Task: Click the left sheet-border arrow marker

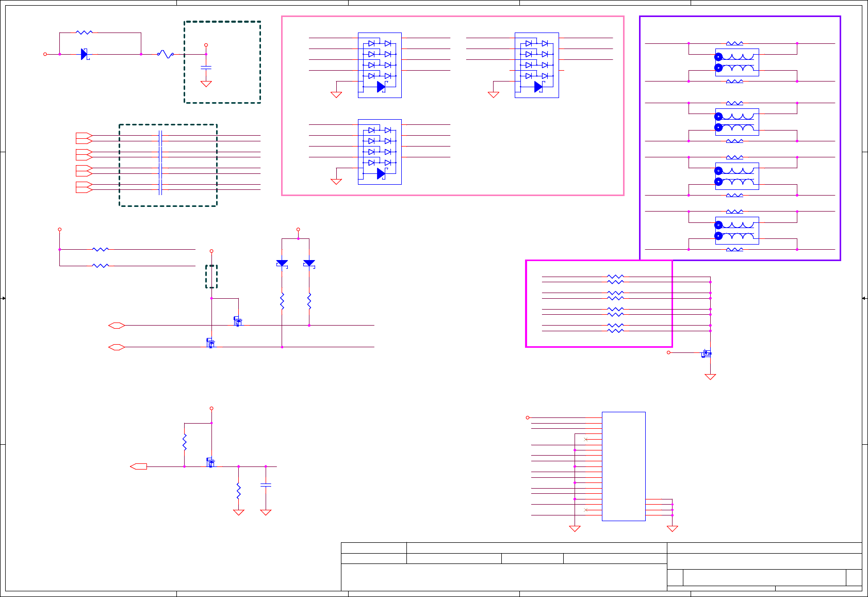Action: pos(4,298)
